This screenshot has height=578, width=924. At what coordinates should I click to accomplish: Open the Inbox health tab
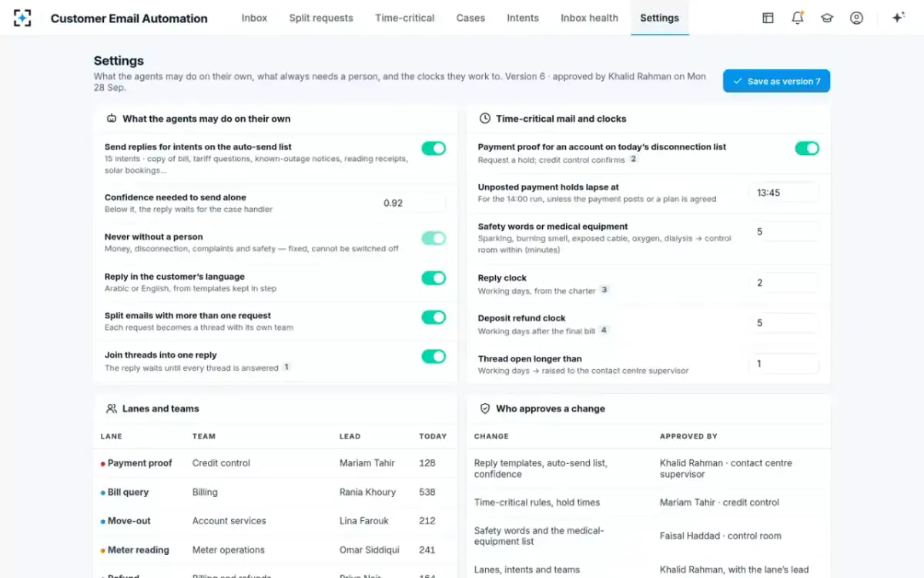tap(589, 18)
